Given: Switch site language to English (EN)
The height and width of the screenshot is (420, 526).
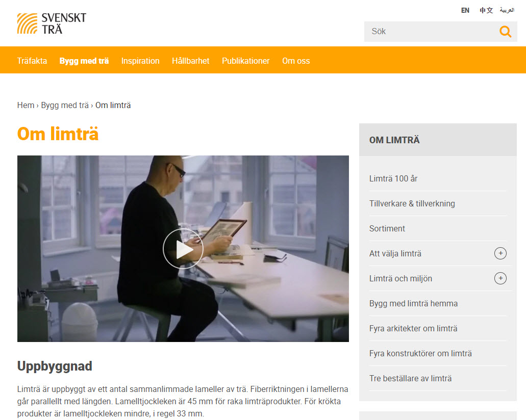Looking at the screenshot, I should (x=465, y=10).
